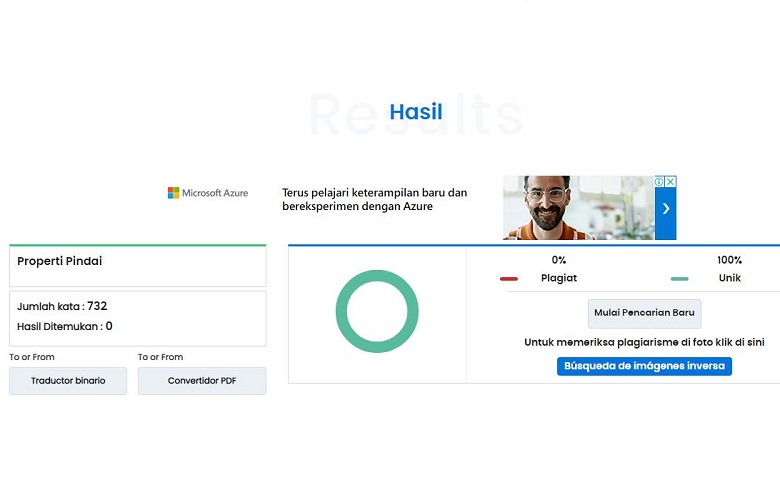Viewport: 780px width, 500px height.
Task: Click the 100% Unik percentage
Action: point(729,260)
